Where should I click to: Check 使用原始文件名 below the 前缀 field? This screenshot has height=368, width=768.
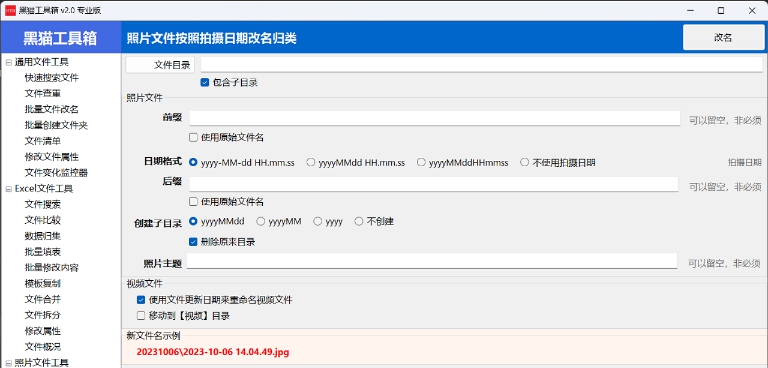pos(193,138)
